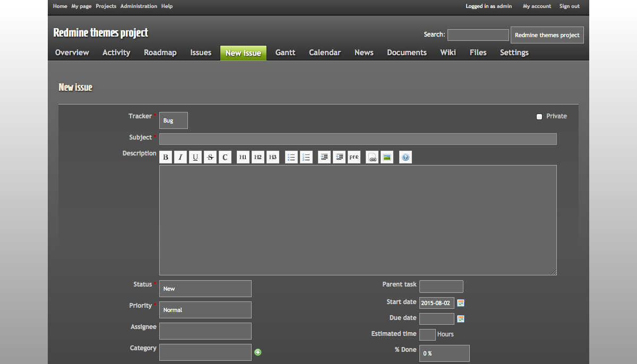637x364 pixels.
Task: Switch to the Wiki tab
Action: (448, 53)
